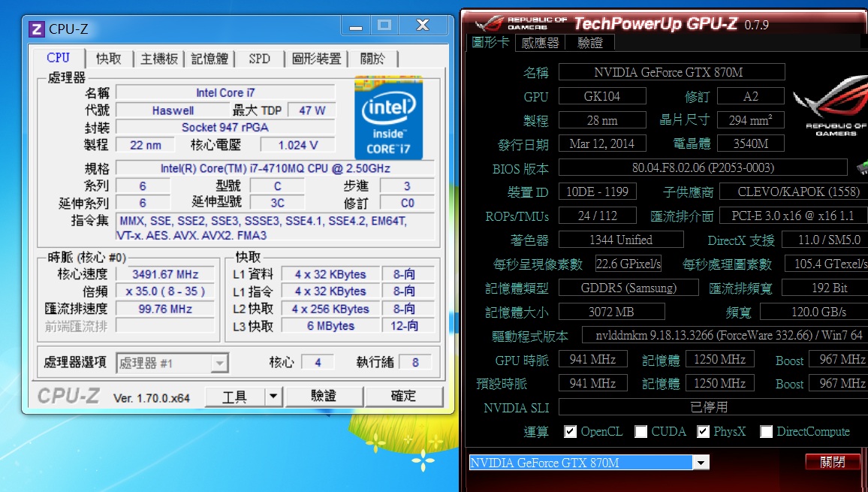Open the GPU selector dropdown in GPU-Z
This screenshot has width=868, height=492.
pos(701,463)
